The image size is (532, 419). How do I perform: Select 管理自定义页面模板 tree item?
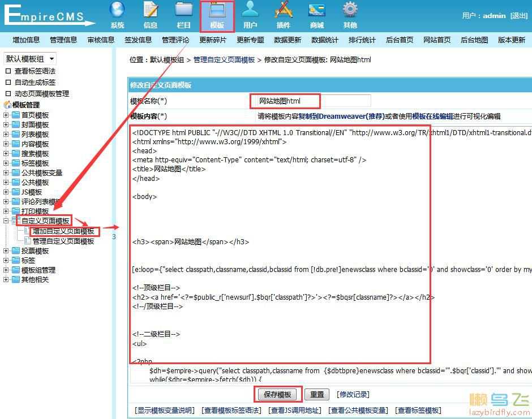click(x=63, y=241)
